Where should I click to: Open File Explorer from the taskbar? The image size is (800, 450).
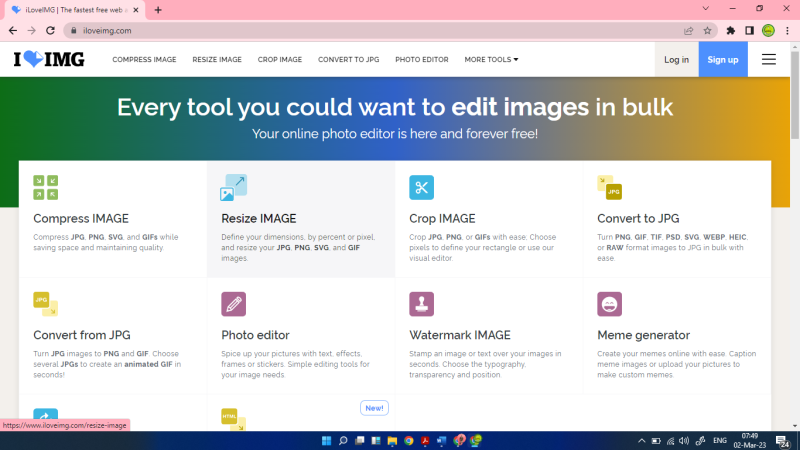pyautogui.click(x=392, y=440)
